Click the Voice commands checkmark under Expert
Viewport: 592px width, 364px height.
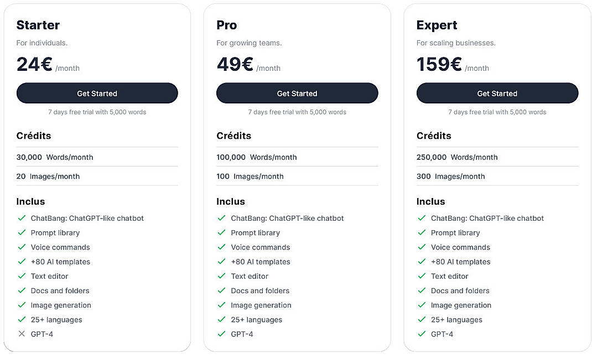point(422,247)
